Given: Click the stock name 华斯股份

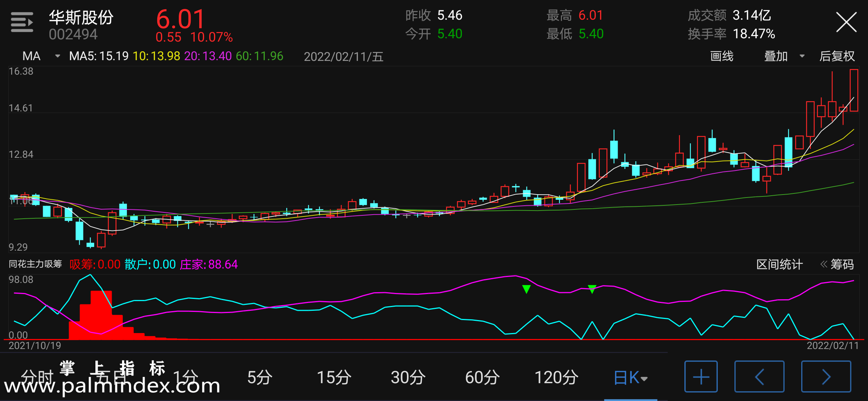Looking at the screenshot, I should click(x=81, y=17).
